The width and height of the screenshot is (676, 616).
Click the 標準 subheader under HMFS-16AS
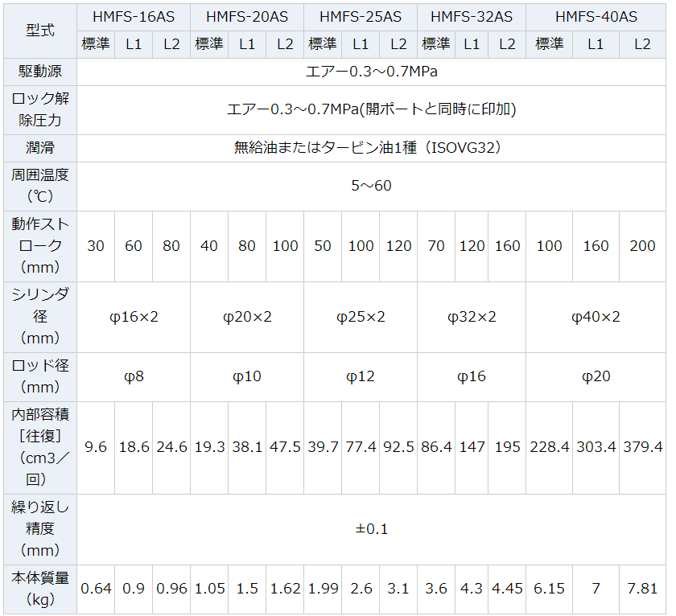(96, 44)
